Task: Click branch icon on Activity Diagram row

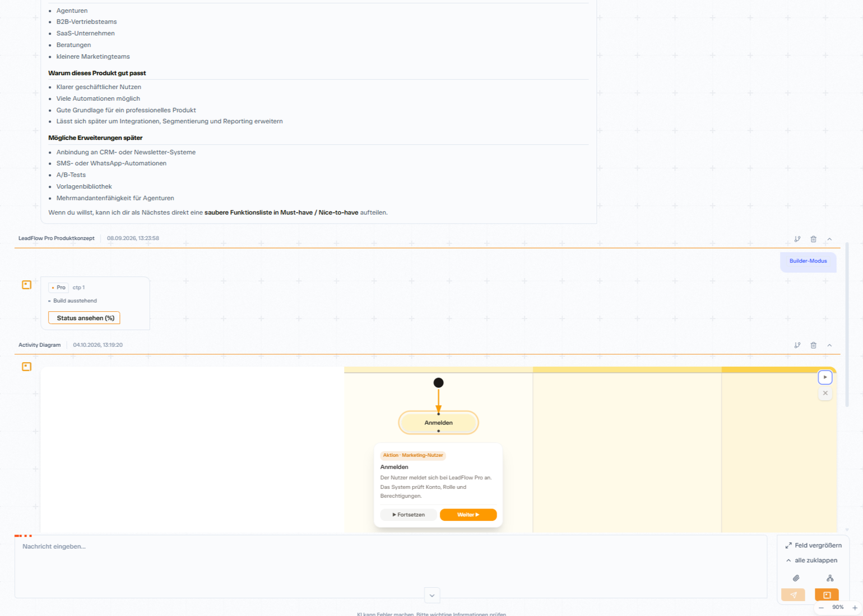Action: tap(797, 345)
